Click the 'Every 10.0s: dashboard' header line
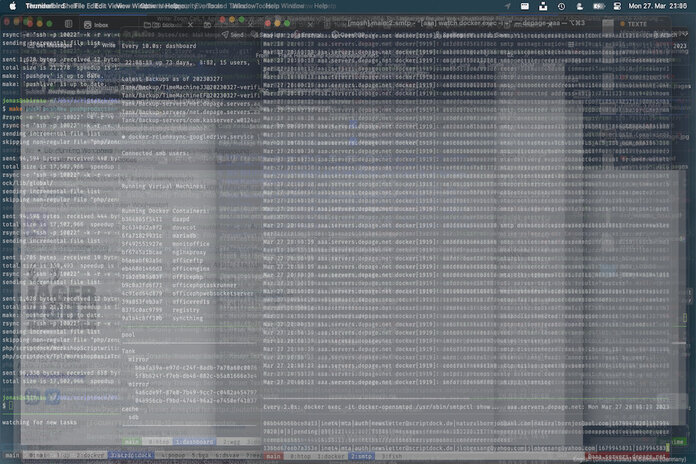Image resolution: width=696 pixels, height=464 pixels. pyautogui.click(x=159, y=46)
